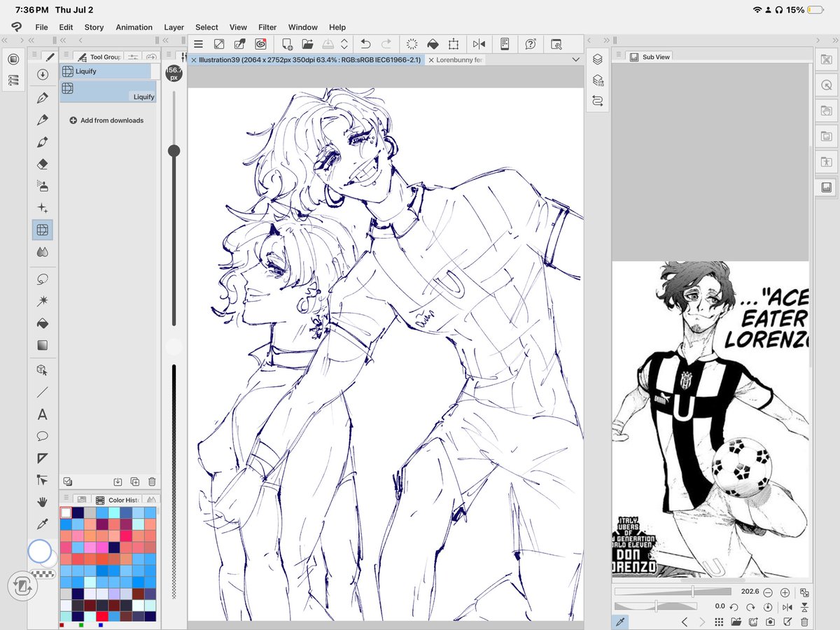This screenshot has width=840, height=630.
Task: Select the Lasso selection tool
Action: [42, 279]
